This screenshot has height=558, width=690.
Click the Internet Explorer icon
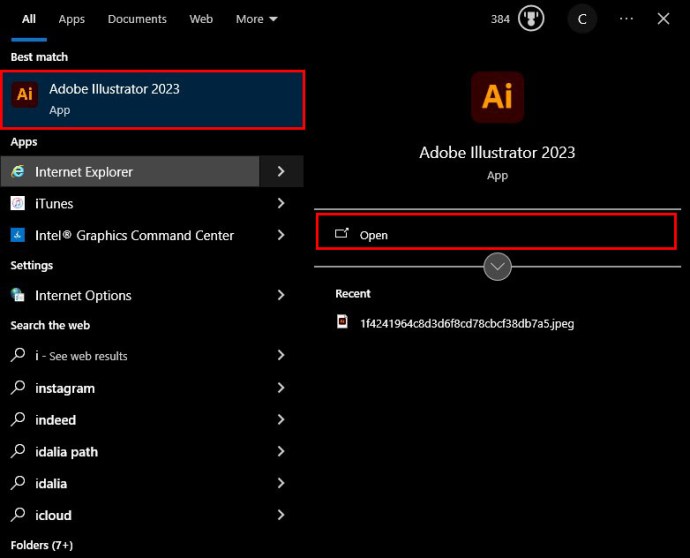click(x=18, y=172)
